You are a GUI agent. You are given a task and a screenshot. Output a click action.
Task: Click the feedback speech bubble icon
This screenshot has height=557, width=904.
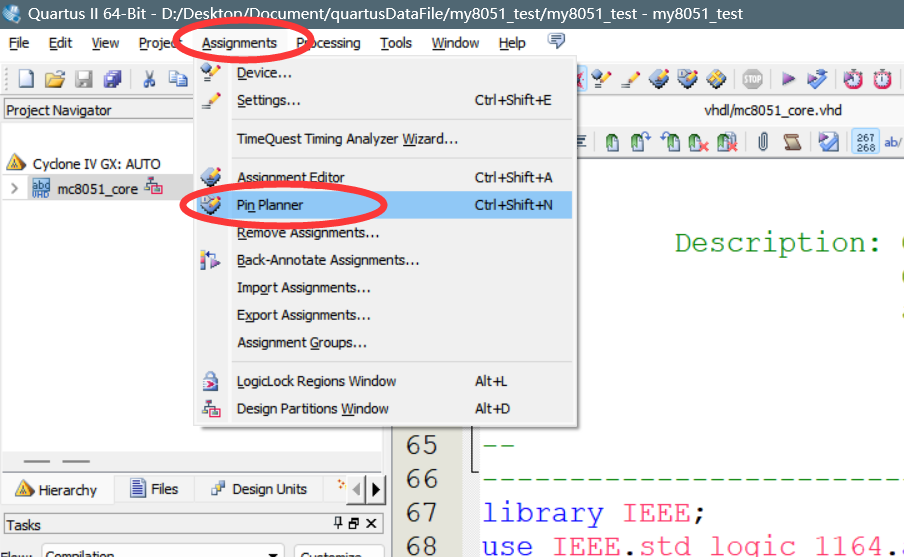click(x=556, y=41)
